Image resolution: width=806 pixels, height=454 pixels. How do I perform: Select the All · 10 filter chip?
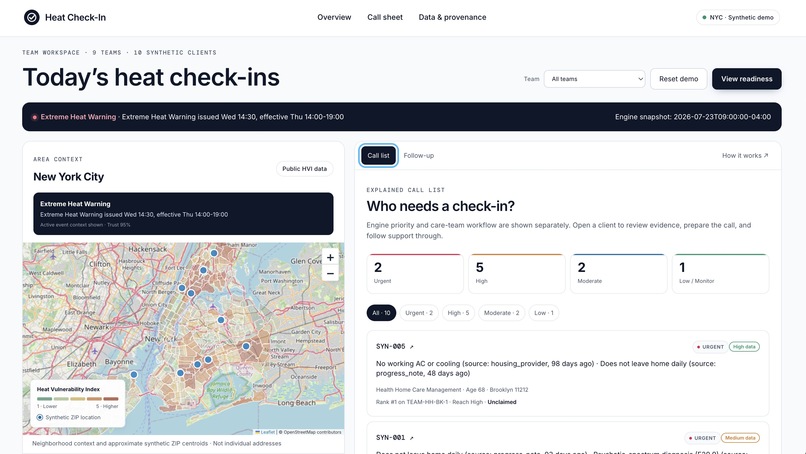381,313
